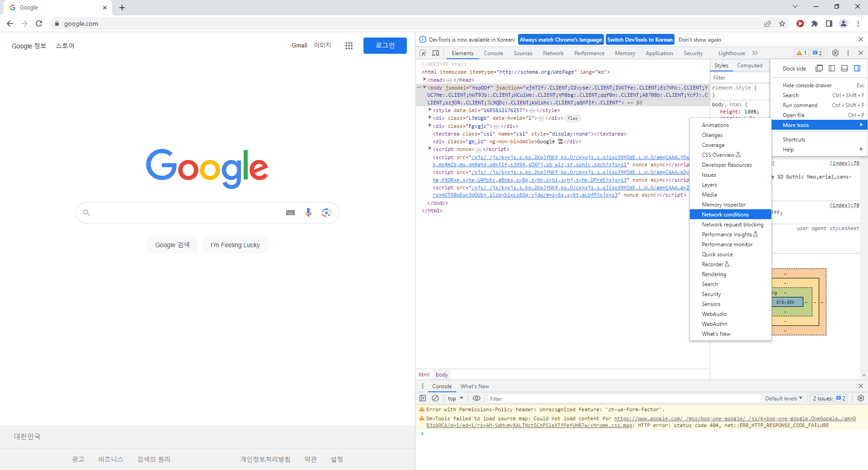This screenshot has width=868, height=470.
Task: Open the Gmail link
Action: point(299,46)
